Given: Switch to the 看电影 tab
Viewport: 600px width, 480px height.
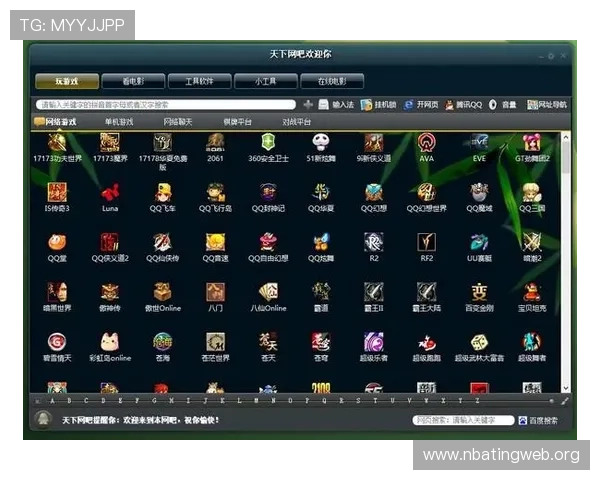Looking at the screenshot, I should tap(133, 81).
